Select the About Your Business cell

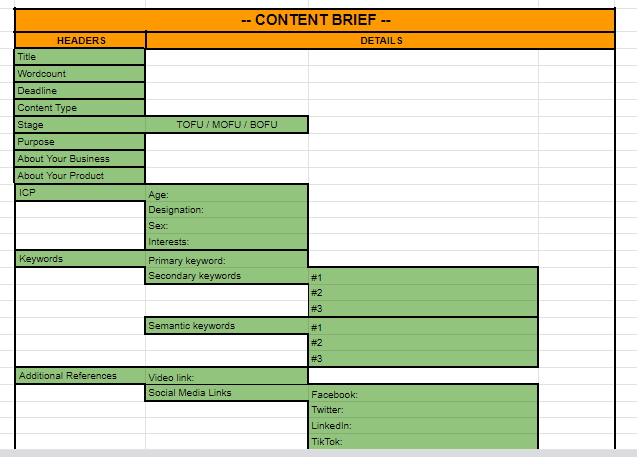(80, 159)
